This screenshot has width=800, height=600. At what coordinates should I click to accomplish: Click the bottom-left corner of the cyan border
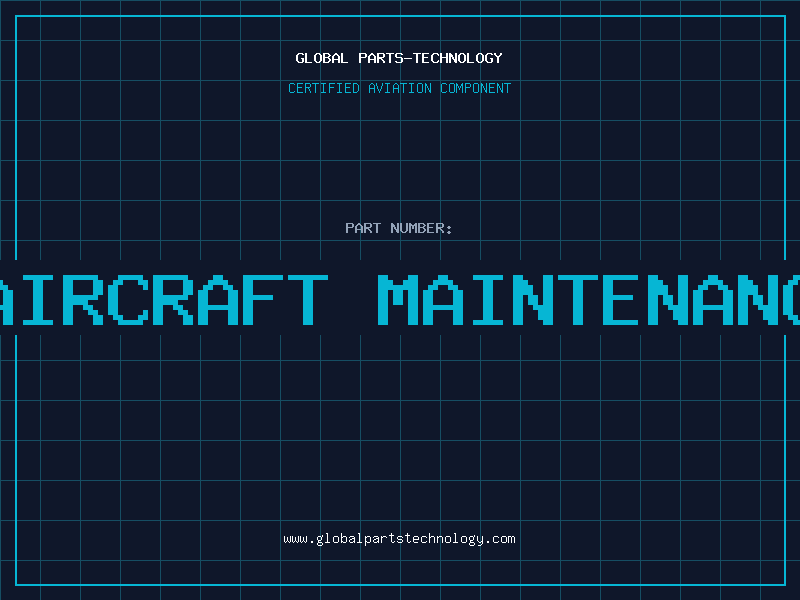[x=16, y=583]
